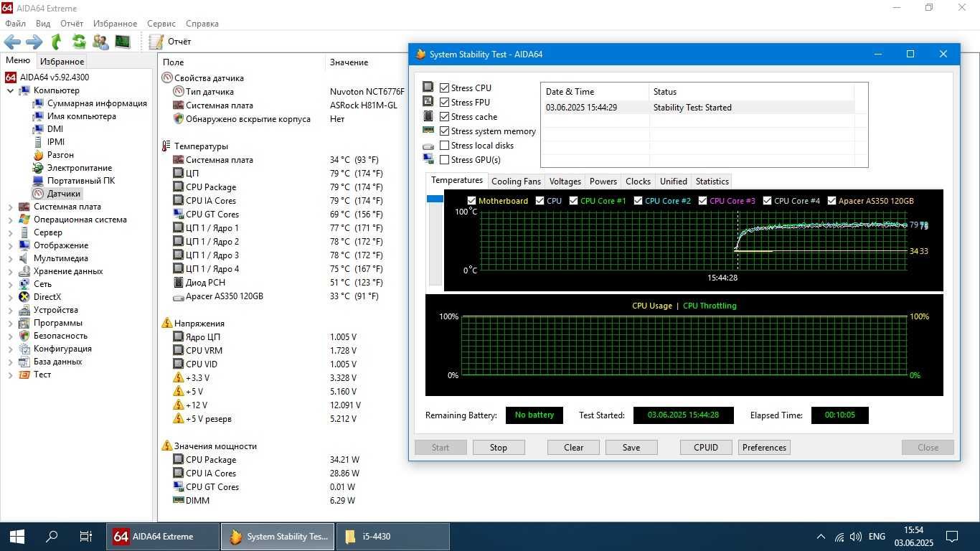Screen dimensions: 980x551
Task: Uncheck the Stress system memory checkbox
Action: [444, 131]
